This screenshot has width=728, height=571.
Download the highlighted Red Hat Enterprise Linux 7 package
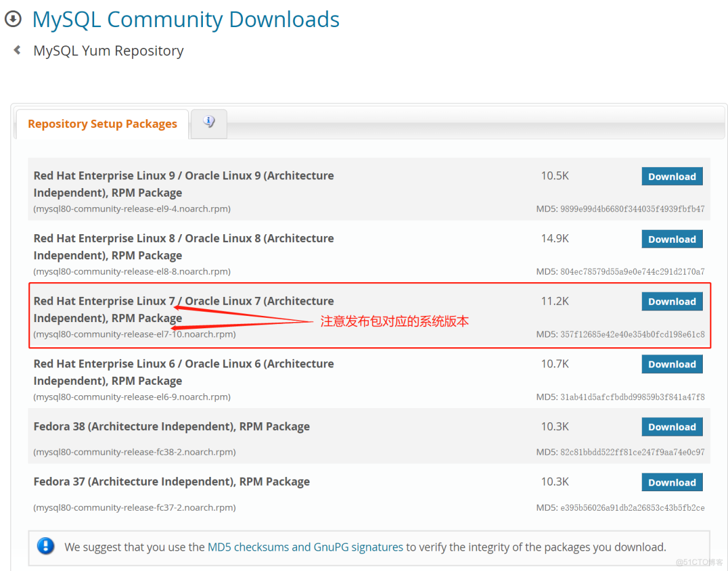coord(672,301)
